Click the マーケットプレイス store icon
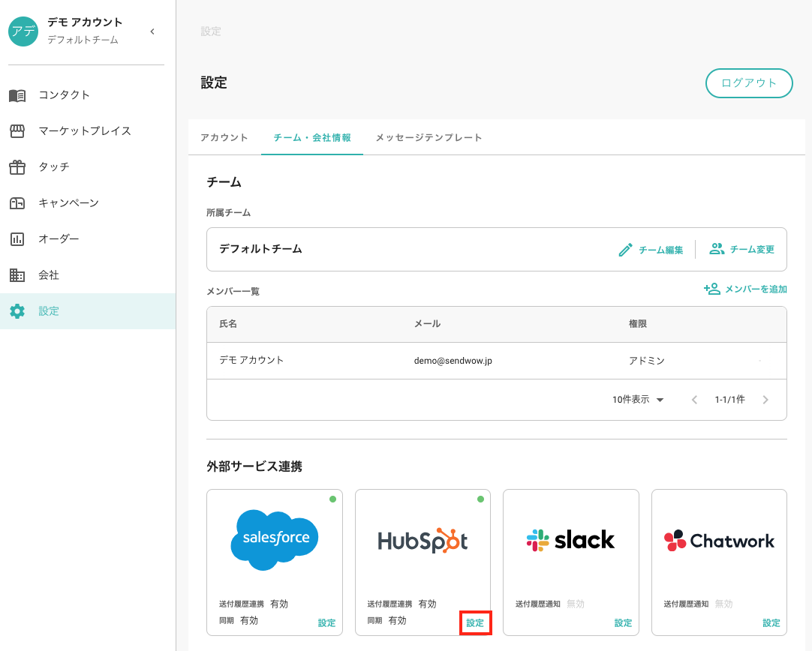 point(17,131)
